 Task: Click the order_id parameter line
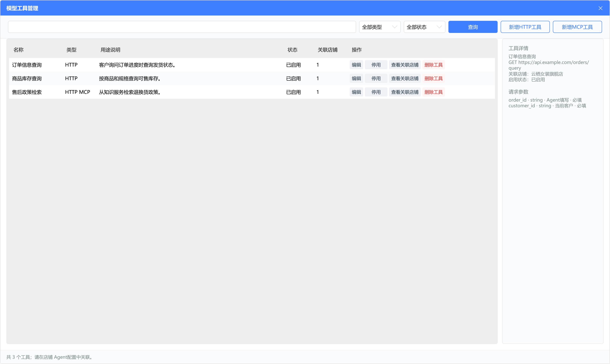click(x=545, y=100)
